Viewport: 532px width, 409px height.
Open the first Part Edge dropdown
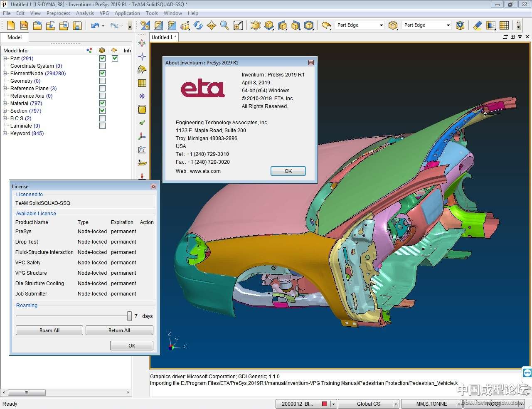click(x=381, y=25)
